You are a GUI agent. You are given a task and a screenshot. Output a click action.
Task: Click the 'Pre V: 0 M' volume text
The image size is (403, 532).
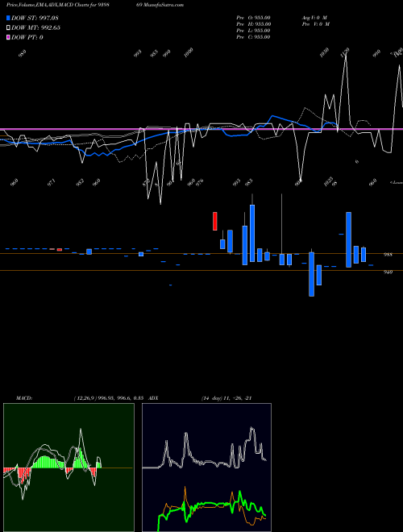coord(315,24)
